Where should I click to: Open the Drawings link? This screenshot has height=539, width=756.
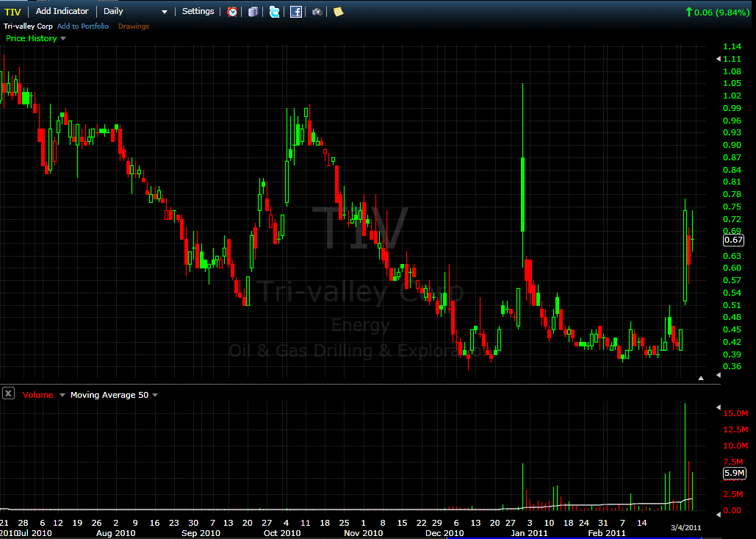[134, 26]
